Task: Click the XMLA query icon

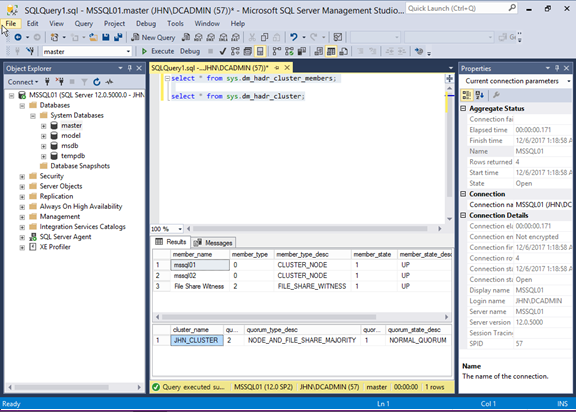Action: pyautogui.click(x=223, y=37)
